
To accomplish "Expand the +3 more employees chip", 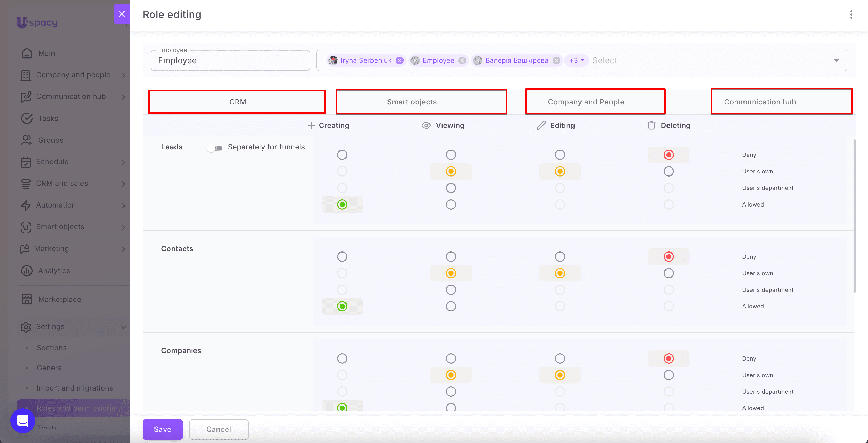I will (x=576, y=60).
